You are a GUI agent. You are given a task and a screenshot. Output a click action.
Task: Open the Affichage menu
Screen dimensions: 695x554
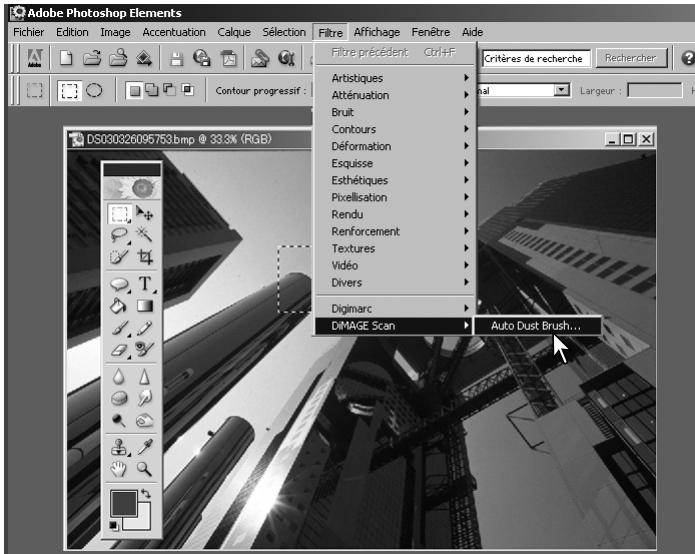coord(377,32)
